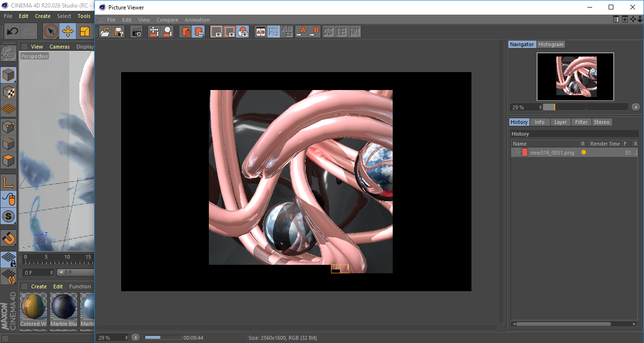Click the play button in the Picture Viewer status bar
This screenshot has width=644, height=343.
[136, 337]
